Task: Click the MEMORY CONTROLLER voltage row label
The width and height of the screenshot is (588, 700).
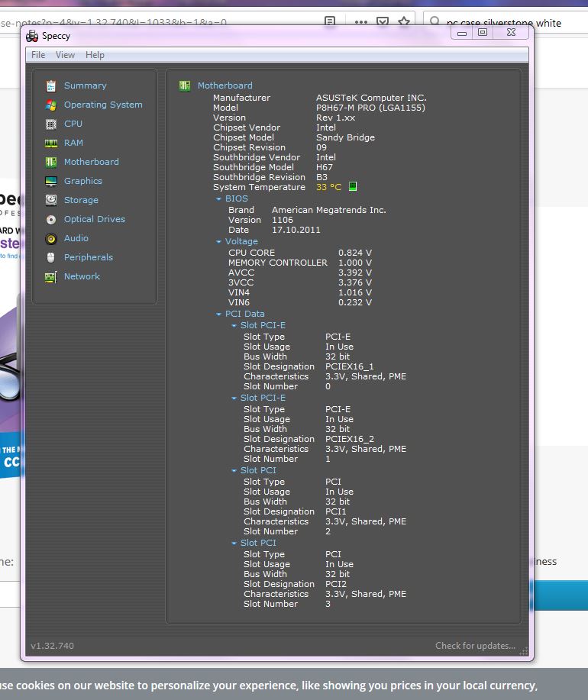Action: [x=278, y=263]
